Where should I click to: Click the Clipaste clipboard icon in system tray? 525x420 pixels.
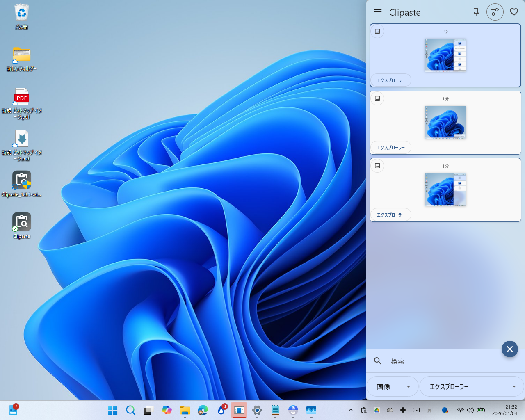pyautogui.click(x=364, y=410)
